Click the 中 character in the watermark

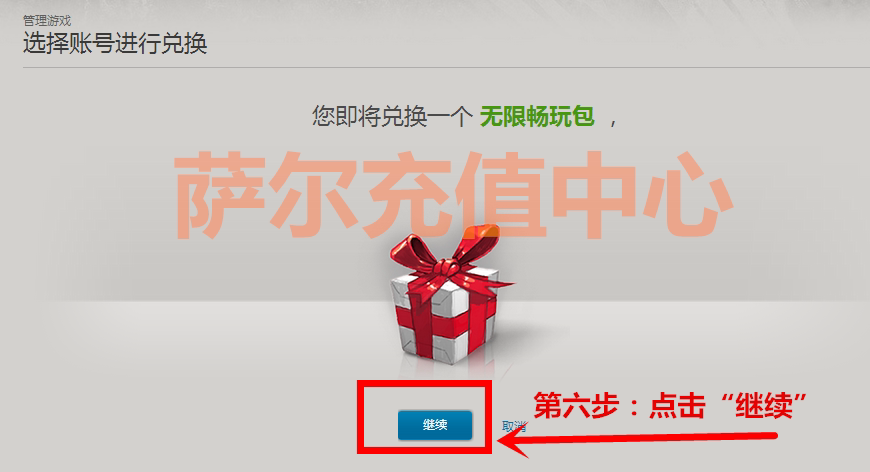(594, 194)
